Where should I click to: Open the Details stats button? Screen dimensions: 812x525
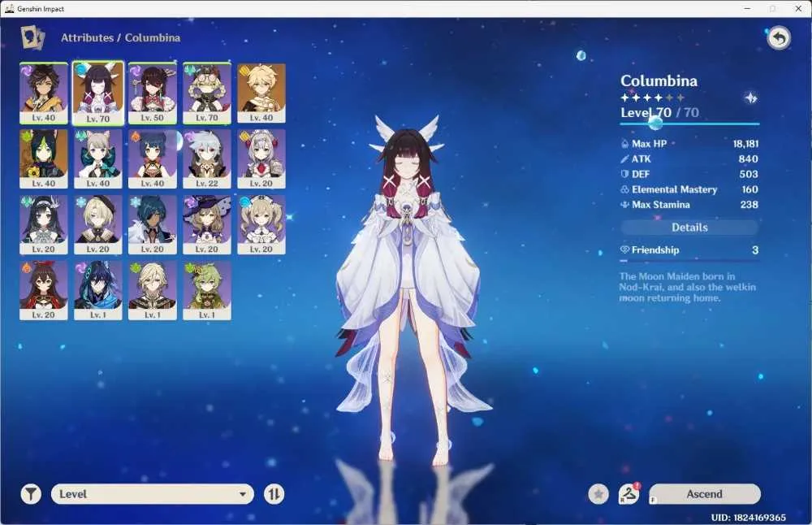click(x=689, y=227)
